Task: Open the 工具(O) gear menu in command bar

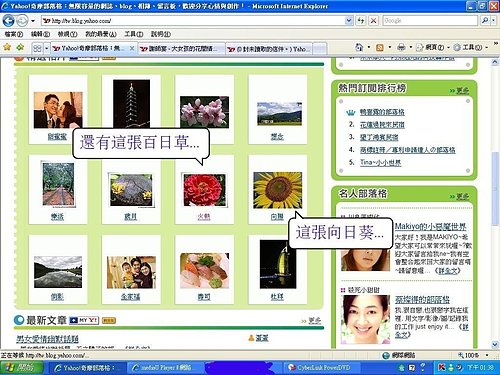Action: 470,47
